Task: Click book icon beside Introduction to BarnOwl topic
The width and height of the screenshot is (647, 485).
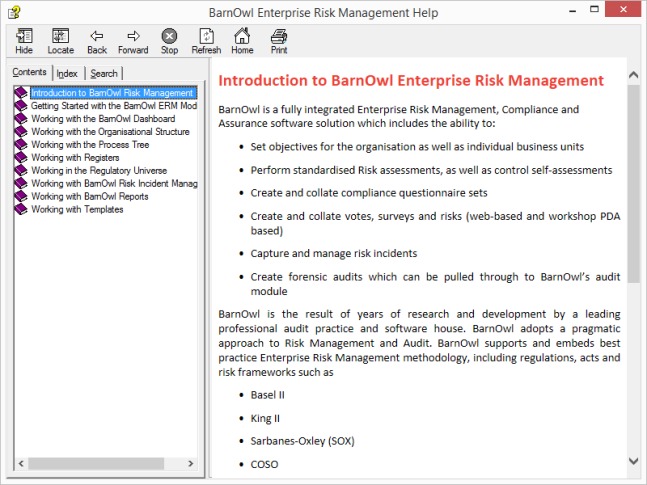Action: click(x=21, y=93)
